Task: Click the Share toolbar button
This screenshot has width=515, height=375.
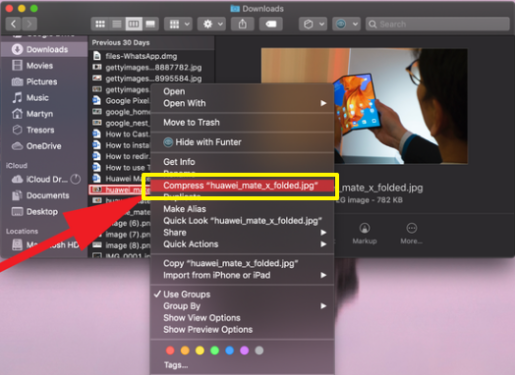Action: click(x=243, y=24)
